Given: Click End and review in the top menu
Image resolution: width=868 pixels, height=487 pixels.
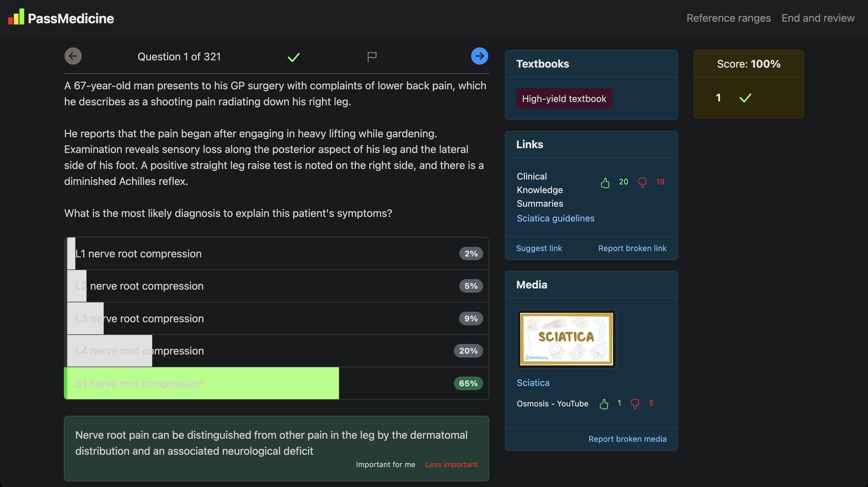Looking at the screenshot, I should click(818, 18).
